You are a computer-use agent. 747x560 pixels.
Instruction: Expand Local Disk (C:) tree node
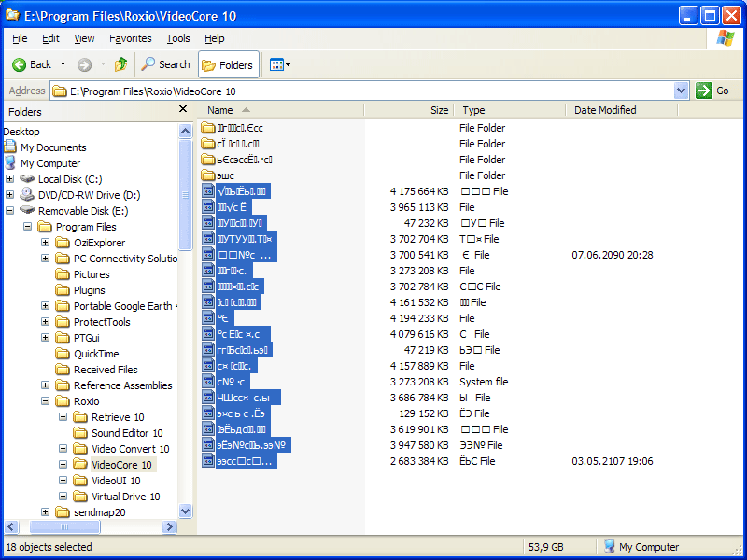pos(9,179)
